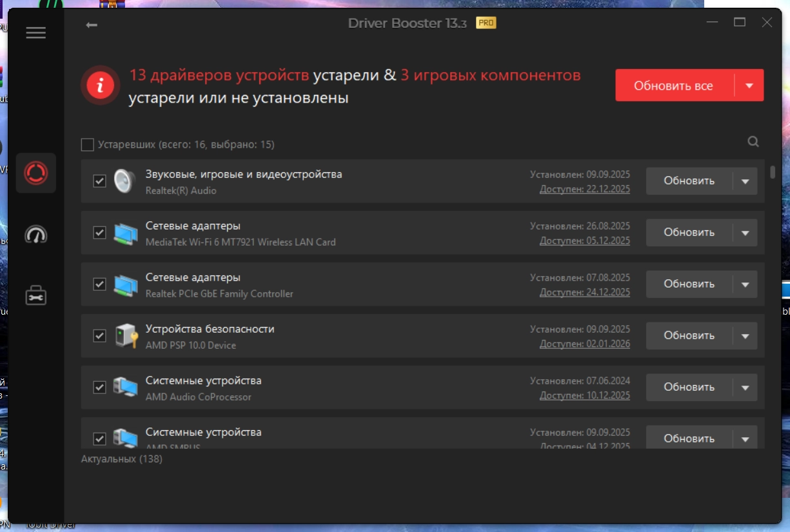Uncheck the Realtek(R) Audio driver checkbox
This screenshot has height=532, width=790.
click(99, 181)
